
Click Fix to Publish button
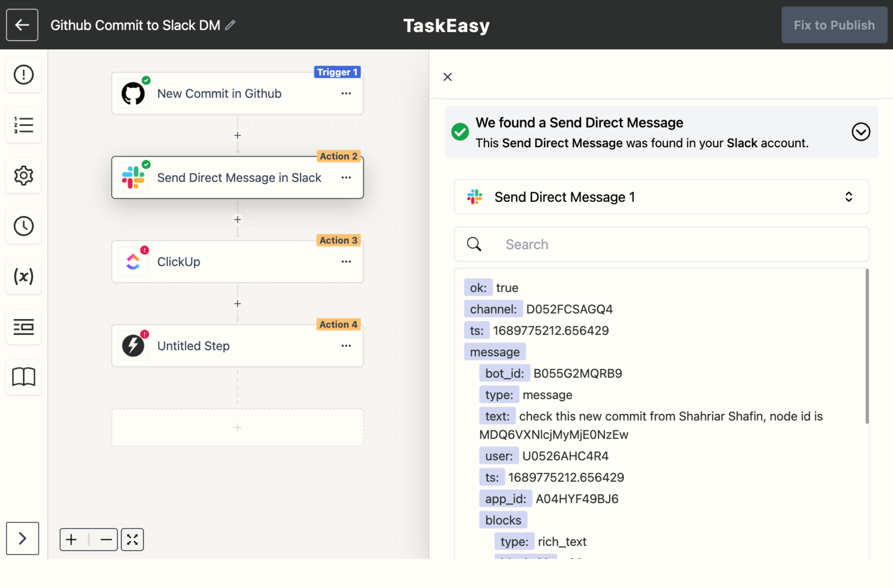tap(834, 25)
